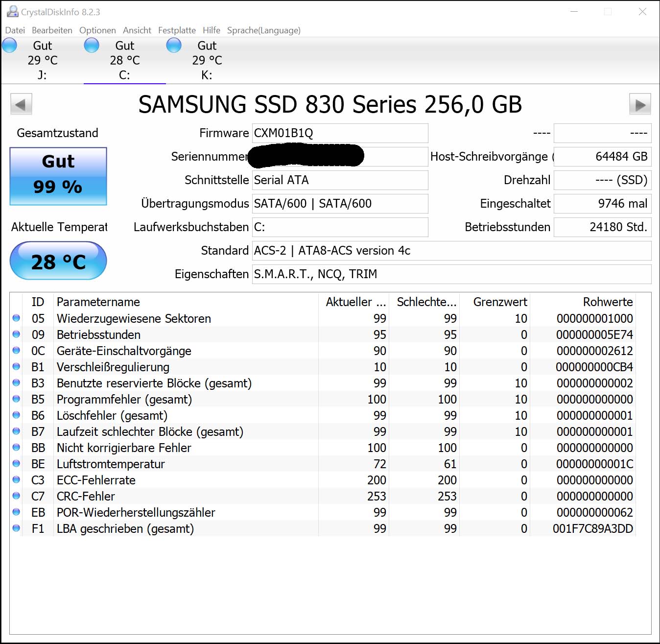Viewport: 660px width, 644px height.
Task: Click status dot of Löschfehler row
Action: tap(16, 415)
